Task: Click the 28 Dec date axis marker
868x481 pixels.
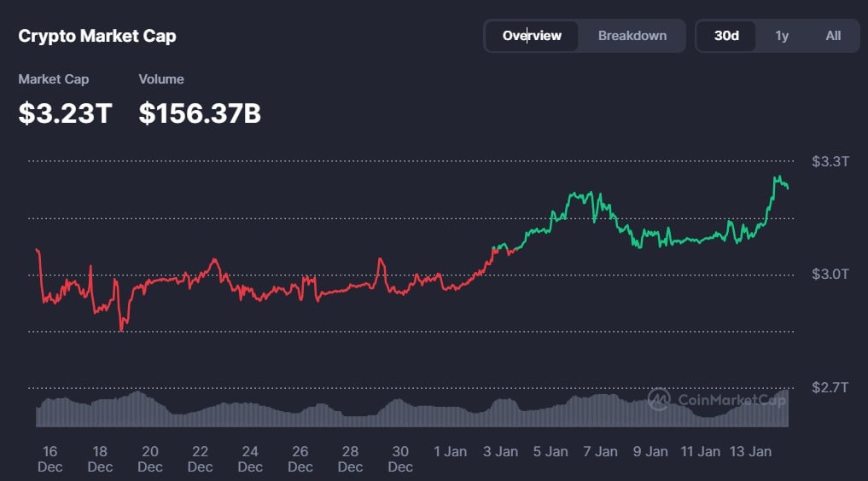Action: coord(351,459)
